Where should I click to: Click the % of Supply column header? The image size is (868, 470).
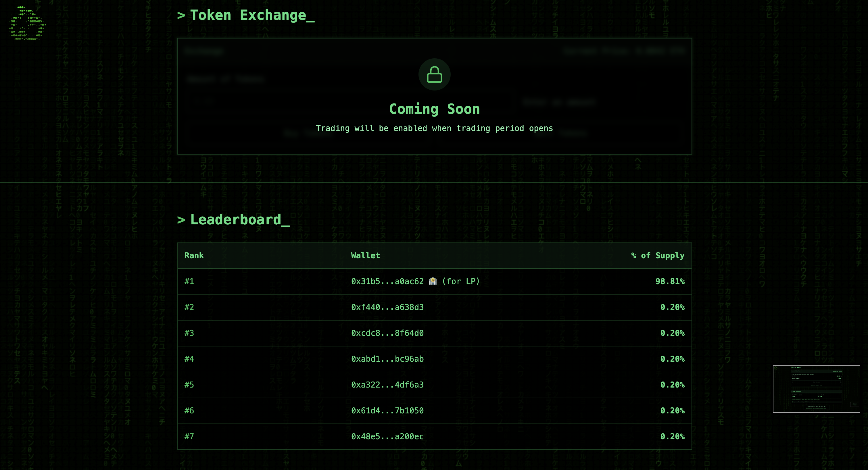tap(658, 255)
